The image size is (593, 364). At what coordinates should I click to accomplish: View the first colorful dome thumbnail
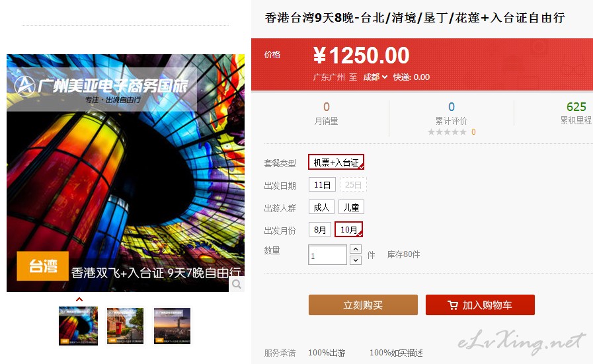tap(78, 326)
